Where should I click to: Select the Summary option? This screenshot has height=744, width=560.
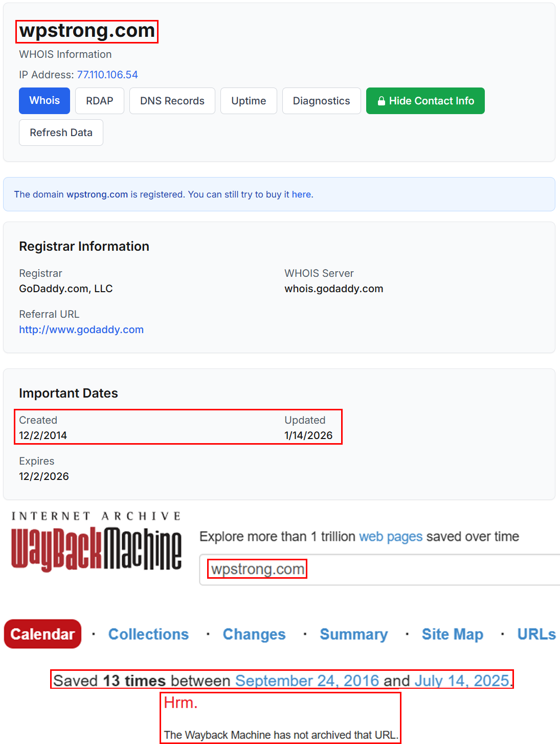(x=353, y=634)
